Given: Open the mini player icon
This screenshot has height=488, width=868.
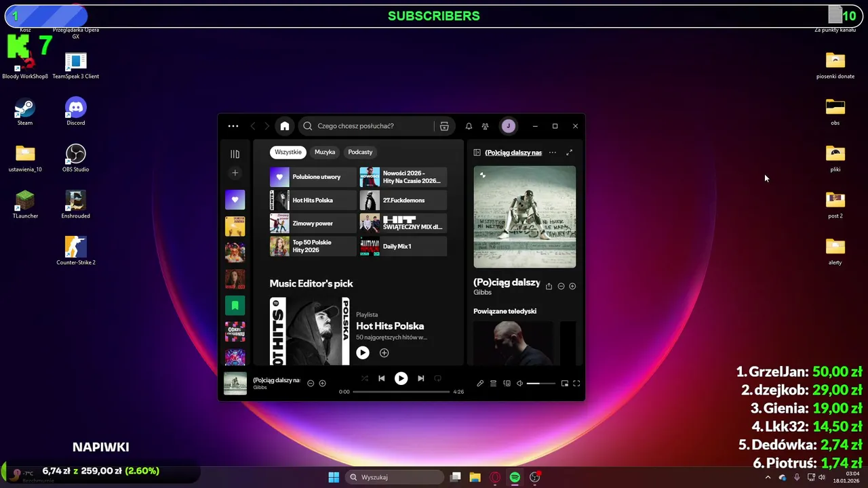Looking at the screenshot, I should click(564, 384).
